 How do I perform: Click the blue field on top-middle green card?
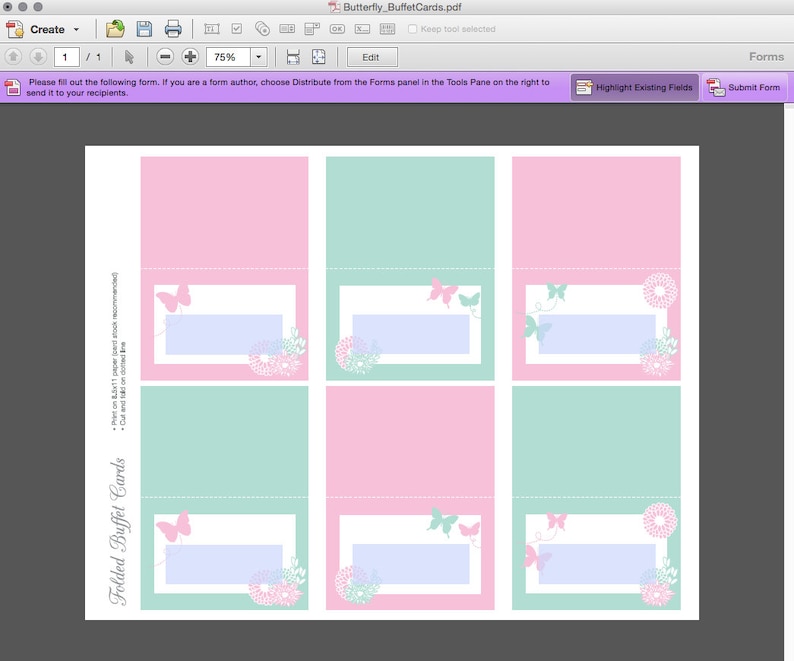411,334
